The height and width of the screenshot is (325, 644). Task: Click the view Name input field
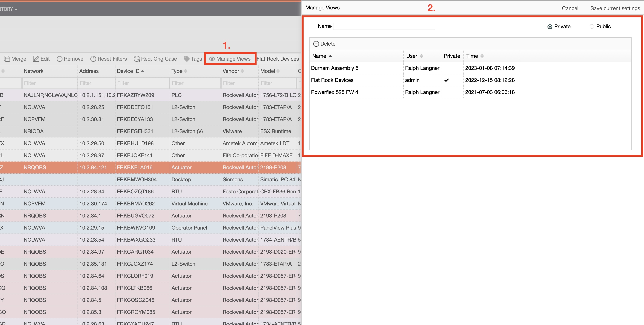tap(384, 26)
